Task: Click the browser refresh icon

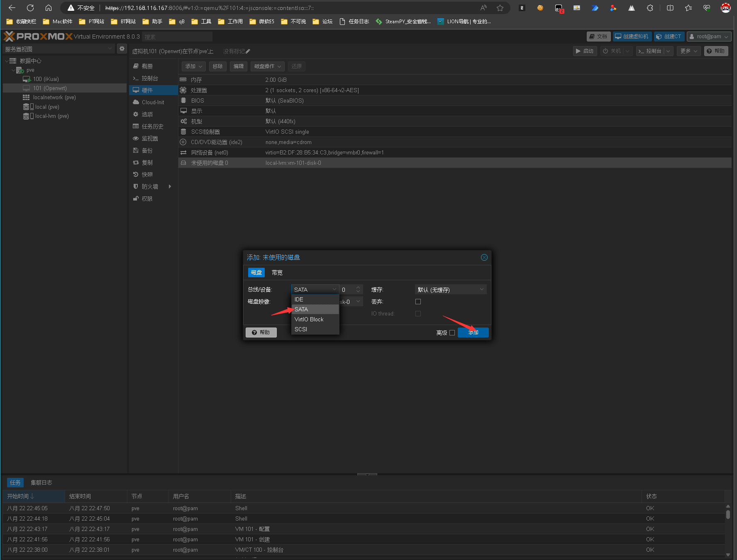Action: point(30,8)
